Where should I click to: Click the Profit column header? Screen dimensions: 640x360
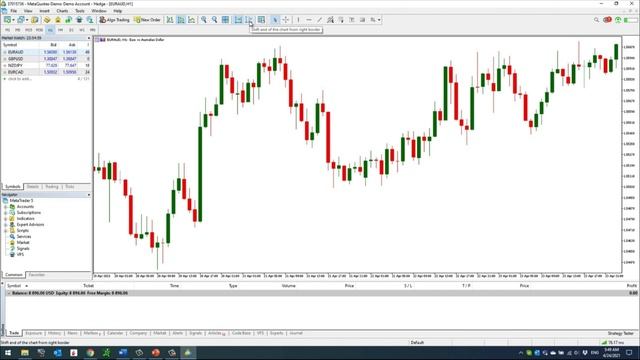[x=631, y=286]
